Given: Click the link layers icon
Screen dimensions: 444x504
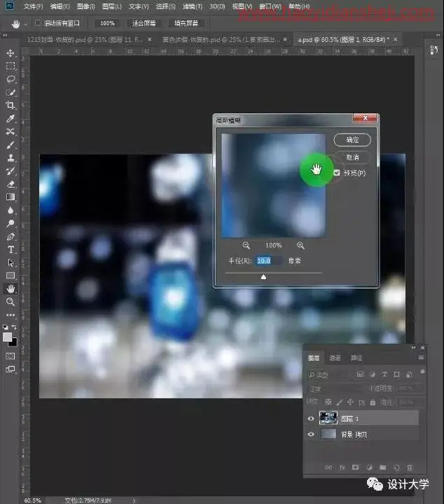Looking at the screenshot, I should [x=328, y=468].
